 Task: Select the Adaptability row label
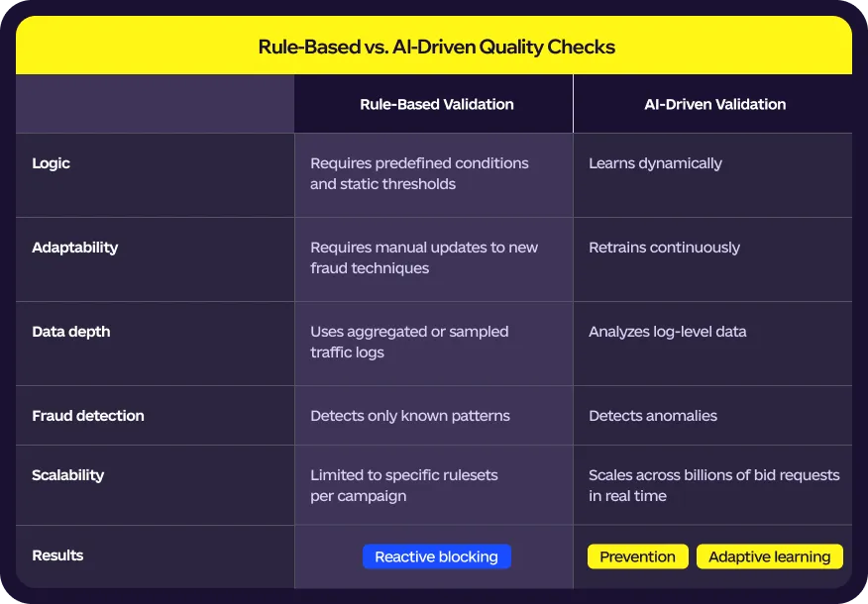74,248
